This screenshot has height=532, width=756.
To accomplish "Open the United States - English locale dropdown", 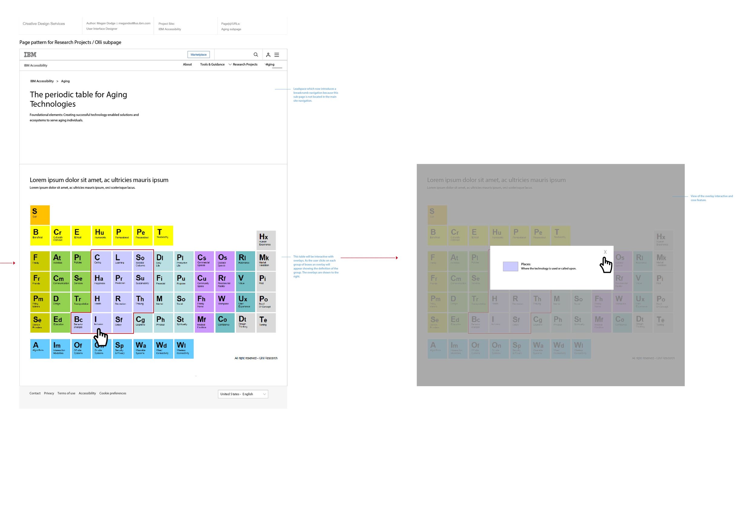I will [x=243, y=394].
